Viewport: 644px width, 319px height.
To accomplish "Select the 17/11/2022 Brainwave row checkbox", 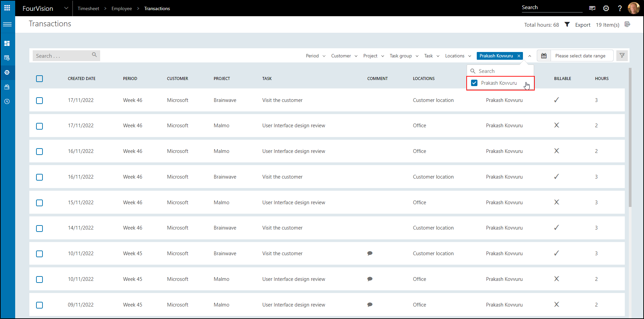I will [x=39, y=101].
